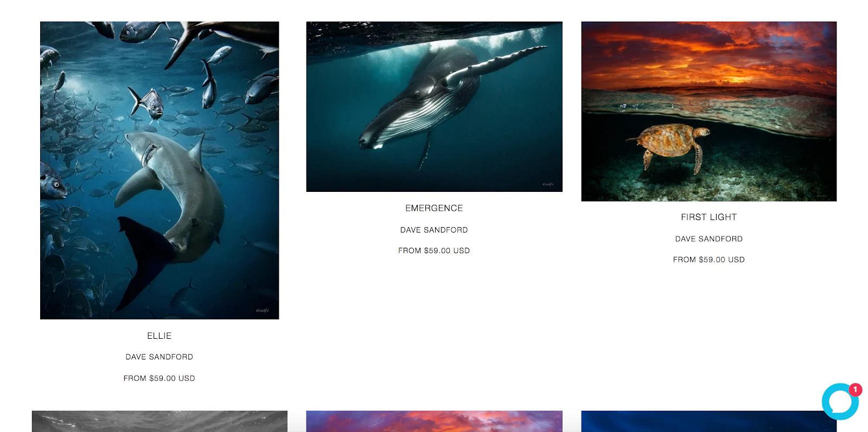Click the EMERGENCE product title
Viewport: 868px width, 432px height.
pos(434,208)
